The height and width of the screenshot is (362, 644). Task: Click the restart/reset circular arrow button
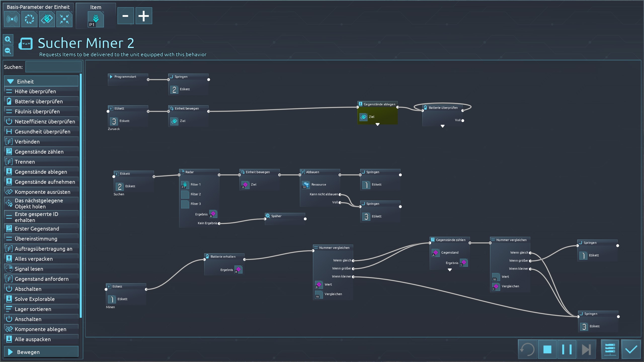528,349
